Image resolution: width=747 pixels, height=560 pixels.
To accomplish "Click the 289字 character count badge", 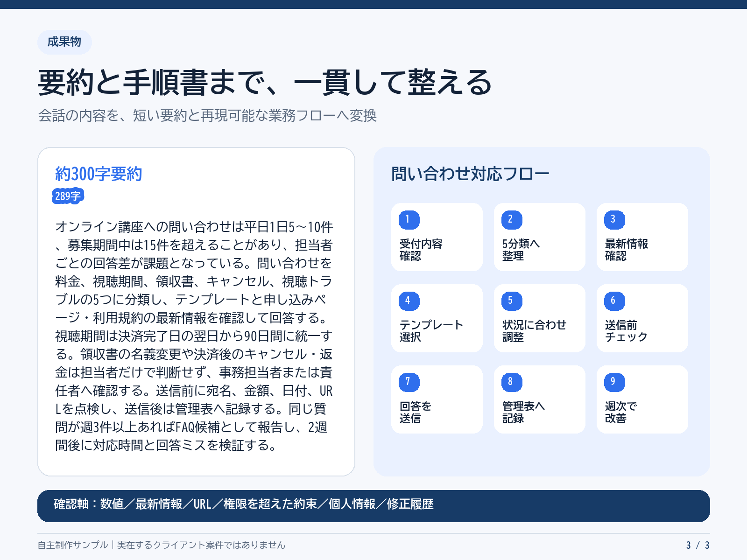I will pyautogui.click(x=68, y=196).
